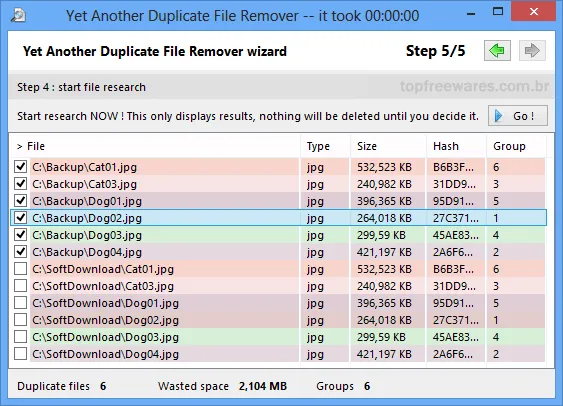The width and height of the screenshot is (563, 406).
Task: Select the C:\SoftDownload\Dog02.jpg file name
Action: pyautogui.click(x=106, y=320)
